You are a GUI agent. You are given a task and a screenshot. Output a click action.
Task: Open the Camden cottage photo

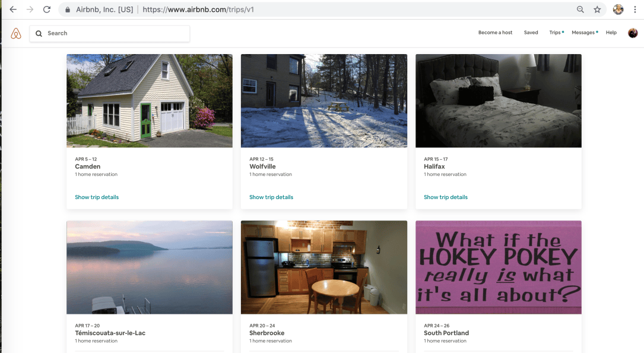click(150, 101)
